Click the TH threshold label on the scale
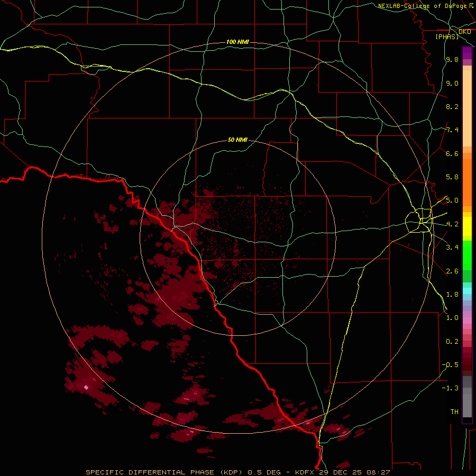Image resolution: width=476 pixels, height=476 pixels. click(x=454, y=412)
